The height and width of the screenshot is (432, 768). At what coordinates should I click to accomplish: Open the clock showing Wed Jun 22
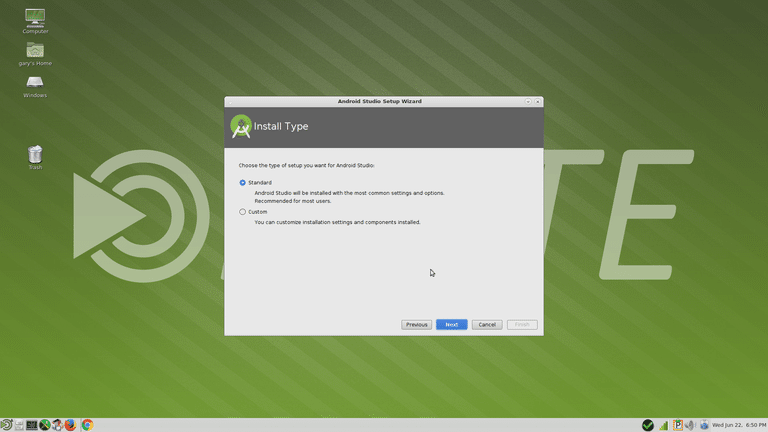coord(739,425)
